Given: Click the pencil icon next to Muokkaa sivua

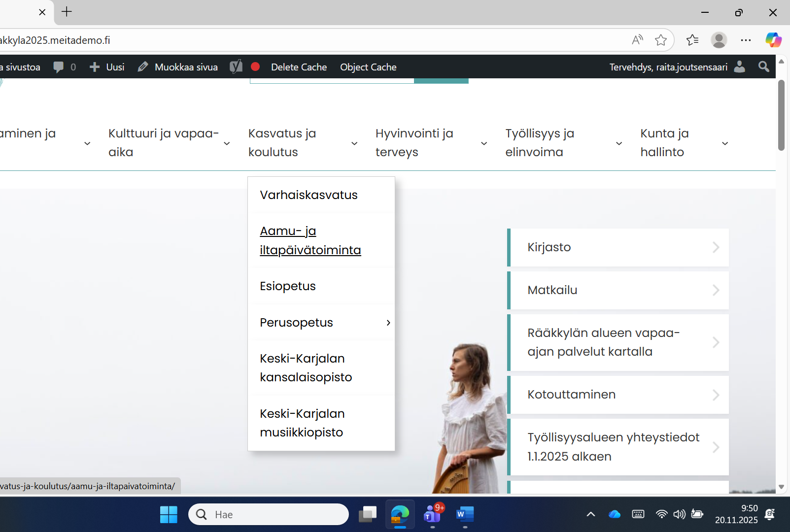Looking at the screenshot, I should tap(143, 66).
